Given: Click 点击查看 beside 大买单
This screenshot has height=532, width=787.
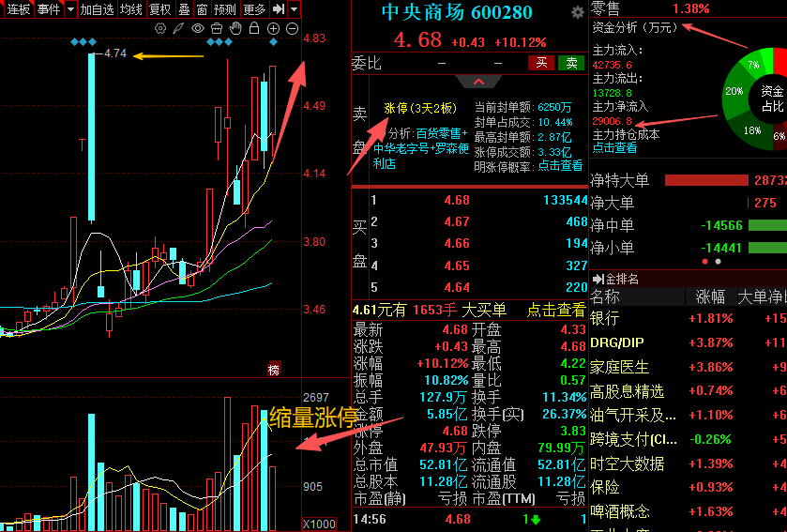Looking at the screenshot, I should pos(556,310).
